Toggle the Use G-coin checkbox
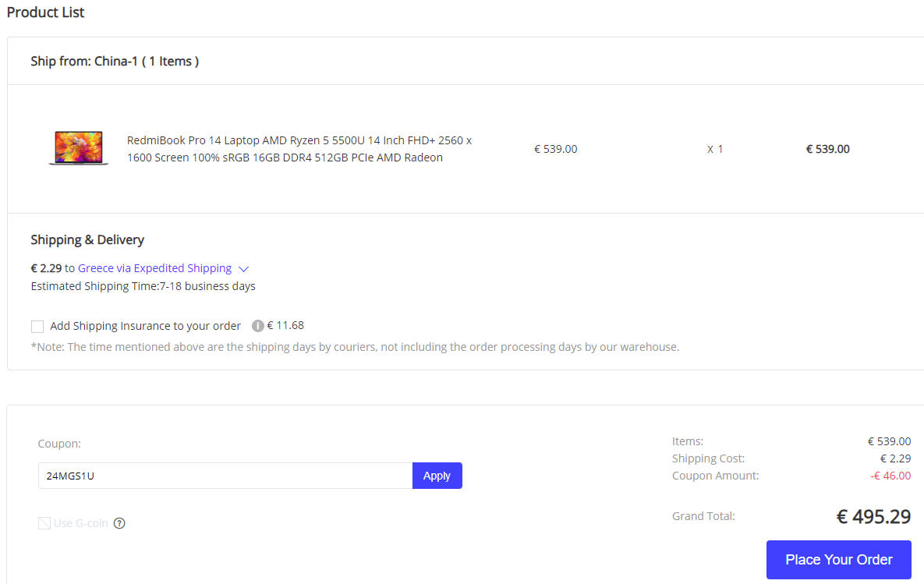 44,523
